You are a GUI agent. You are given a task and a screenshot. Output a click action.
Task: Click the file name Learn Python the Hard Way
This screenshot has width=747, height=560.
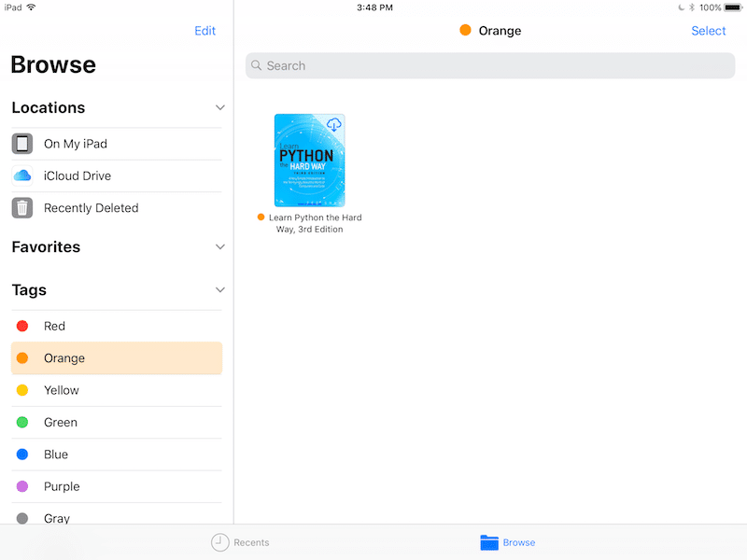315,223
